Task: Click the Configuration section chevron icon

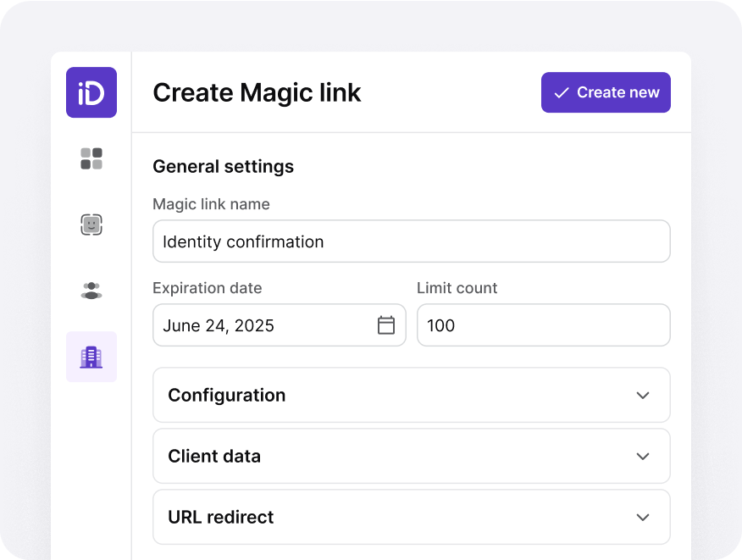Action: pyautogui.click(x=643, y=395)
